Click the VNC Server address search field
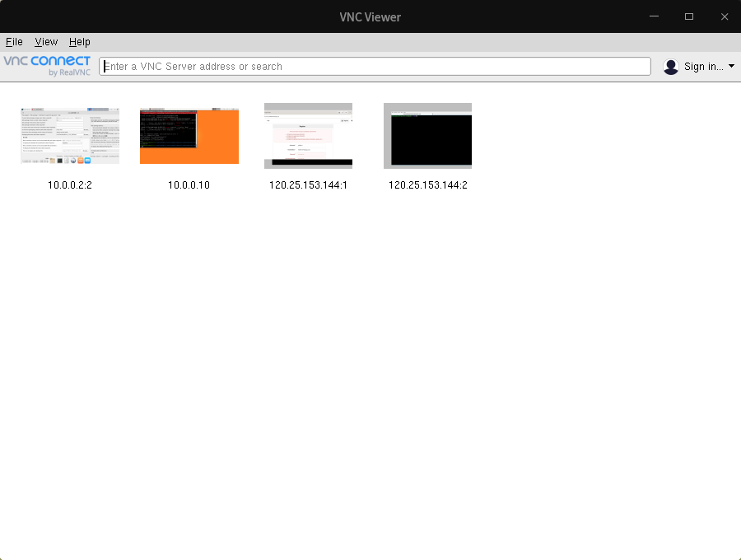 pos(375,66)
